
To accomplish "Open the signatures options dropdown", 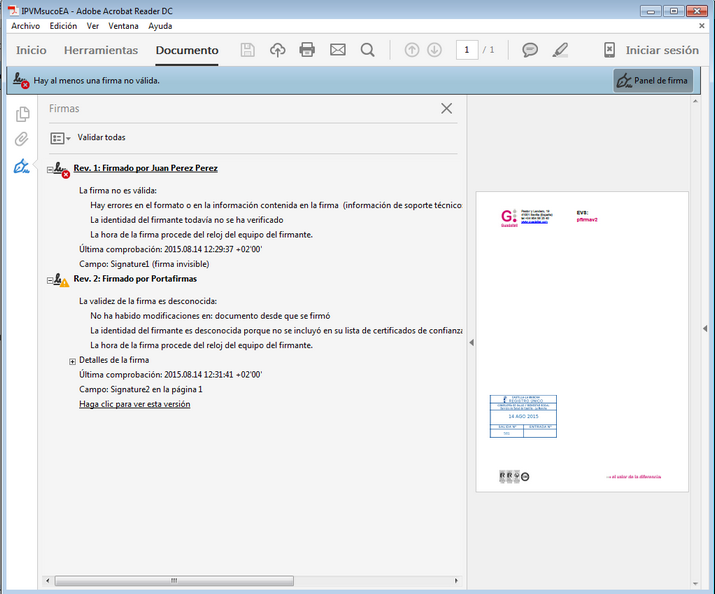I will tap(60, 138).
